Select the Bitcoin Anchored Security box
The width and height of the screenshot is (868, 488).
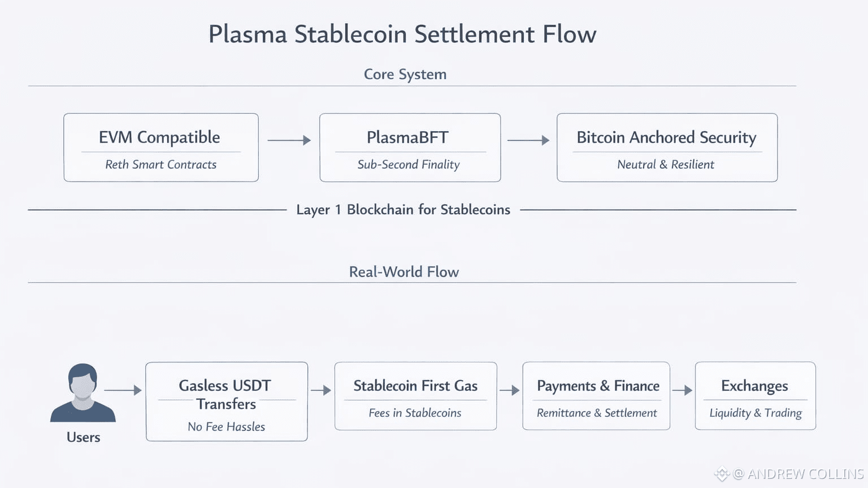click(667, 148)
